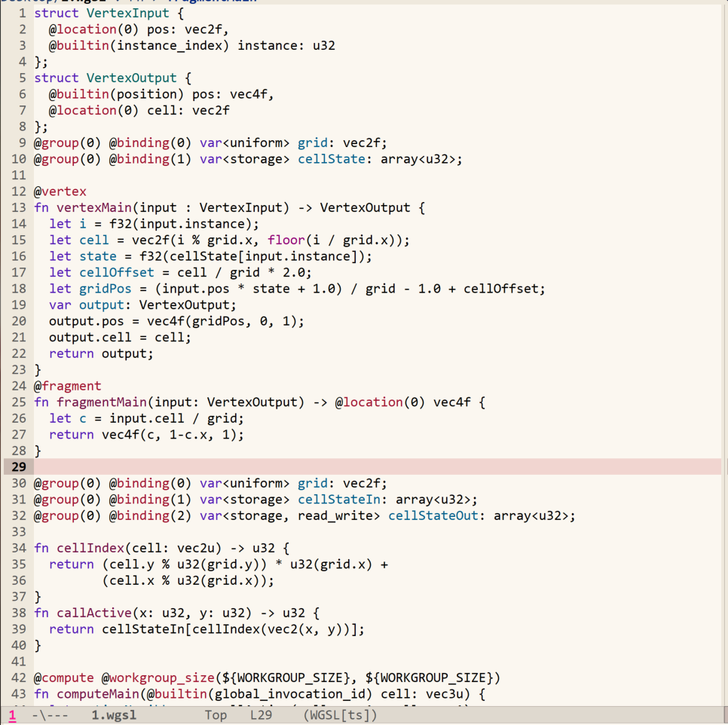Click the buffer name 1.wgsl in mode line

(114, 715)
